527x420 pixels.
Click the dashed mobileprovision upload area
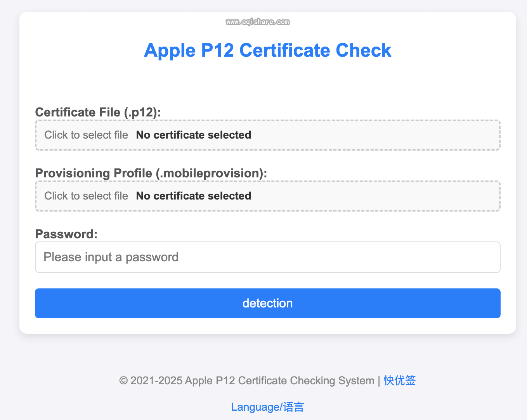point(268,196)
